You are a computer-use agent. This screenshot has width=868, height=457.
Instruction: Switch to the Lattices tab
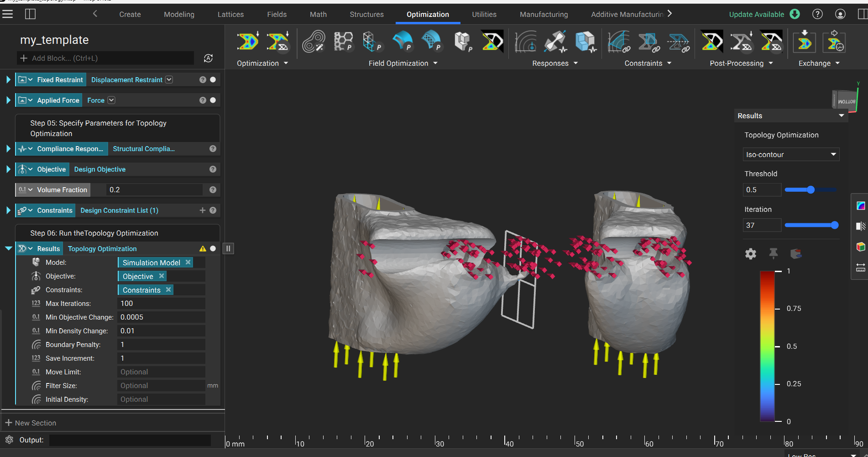click(x=230, y=14)
